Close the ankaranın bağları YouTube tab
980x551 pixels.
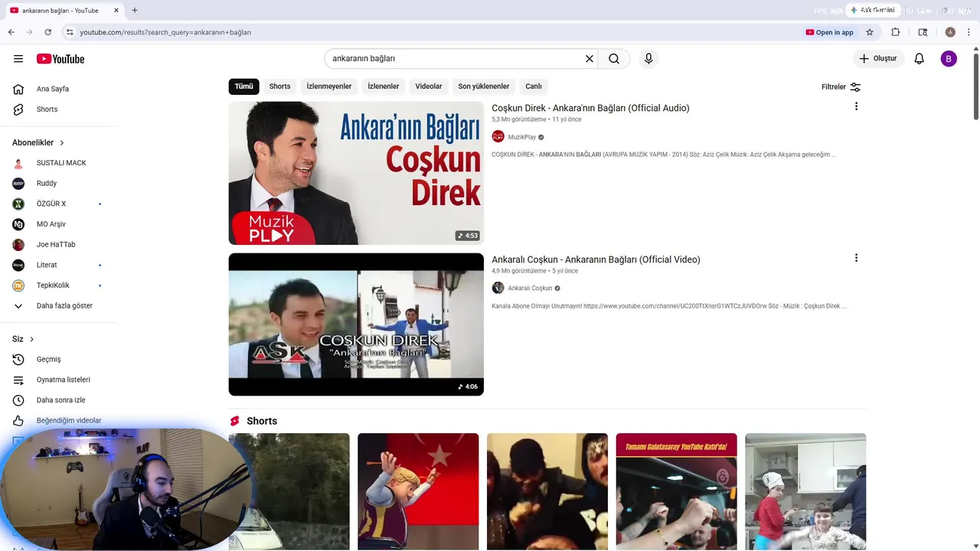point(116,11)
